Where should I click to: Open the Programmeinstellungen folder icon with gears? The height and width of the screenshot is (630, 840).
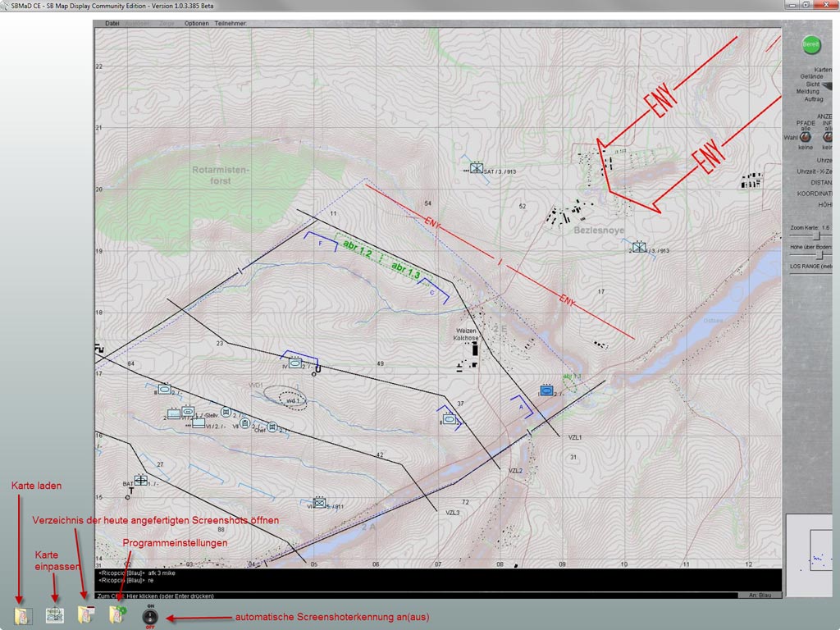tap(118, 614)
